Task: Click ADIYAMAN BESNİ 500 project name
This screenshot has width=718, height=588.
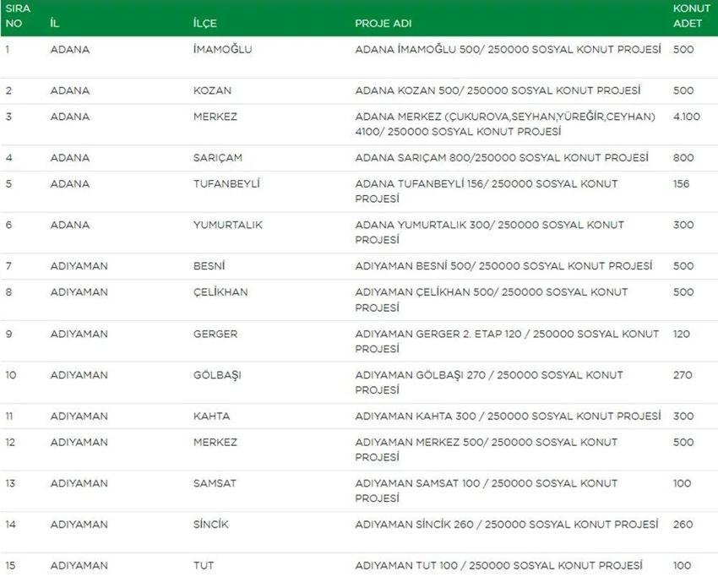Action: coord(503,265)
